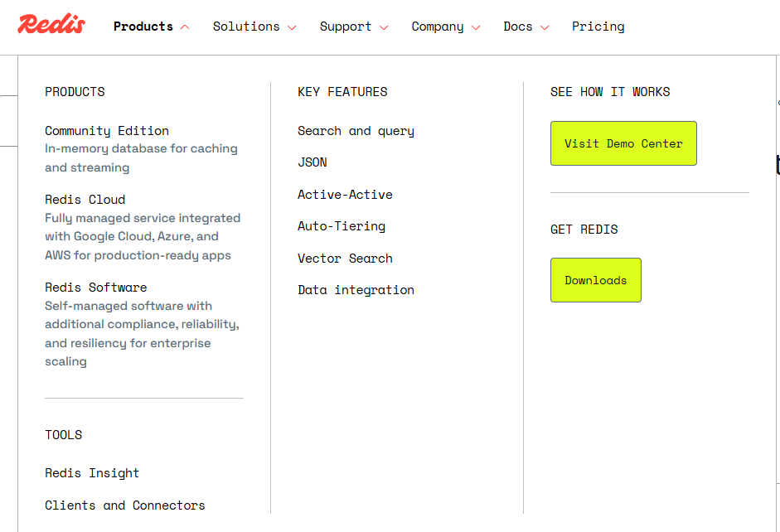This screenshot has height=532, width=780.
Task: Click the Downloads button
Action: pos(595,280)
